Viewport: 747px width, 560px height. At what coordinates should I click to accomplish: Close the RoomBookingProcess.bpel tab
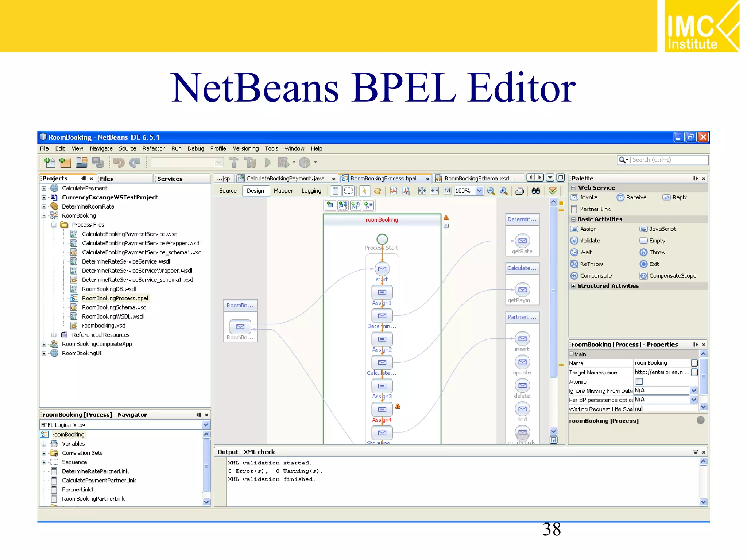point(427,179)
